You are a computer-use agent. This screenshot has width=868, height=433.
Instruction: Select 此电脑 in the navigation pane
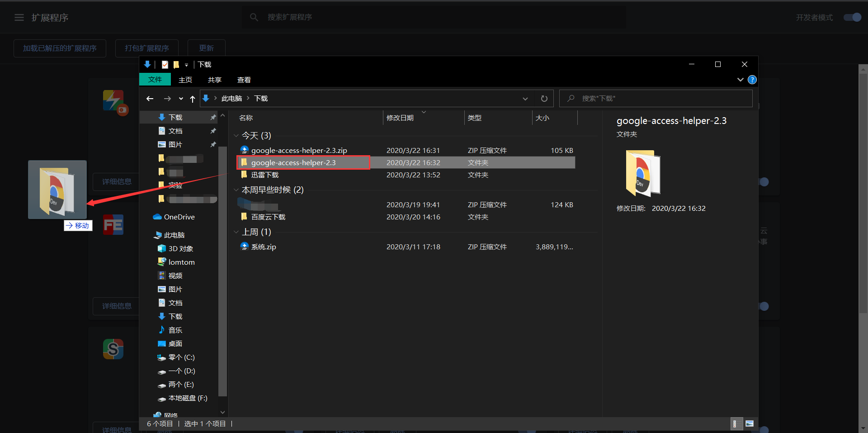[174, 235]
